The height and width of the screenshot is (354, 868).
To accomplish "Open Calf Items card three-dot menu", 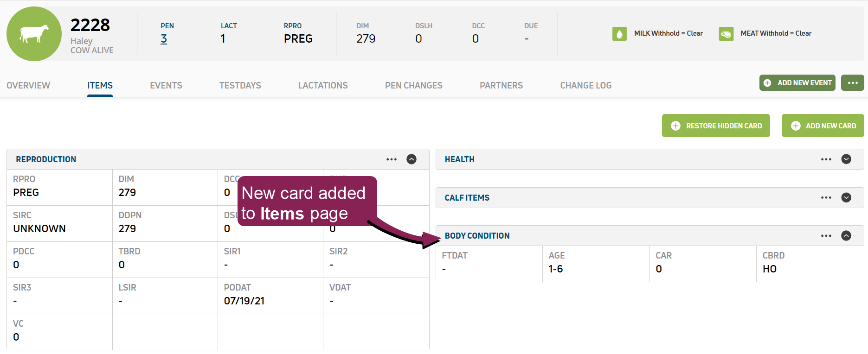I will click(x=826, y=198).
